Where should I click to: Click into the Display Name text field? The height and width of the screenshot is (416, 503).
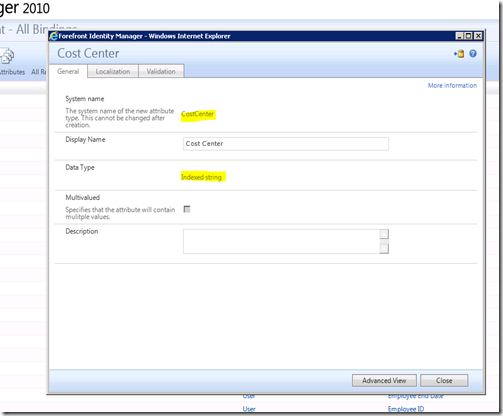[x=286, y=144]
